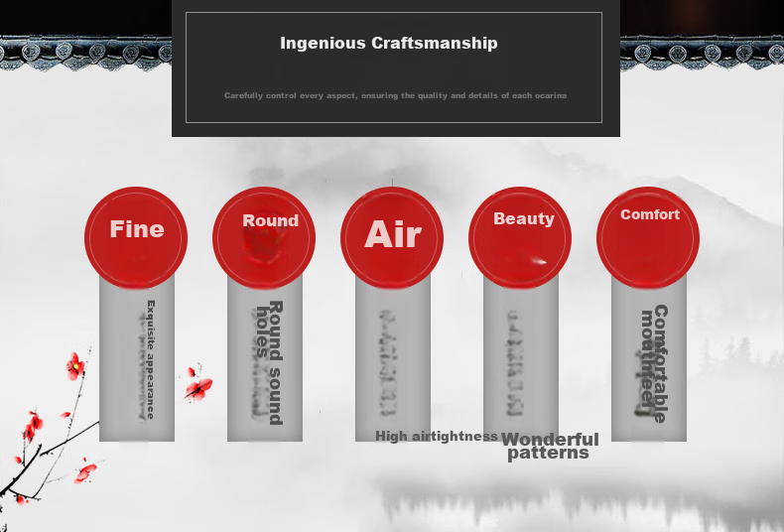Click the High airtightness text
Screen dimensions: 784x532
[x=437, y=436]
